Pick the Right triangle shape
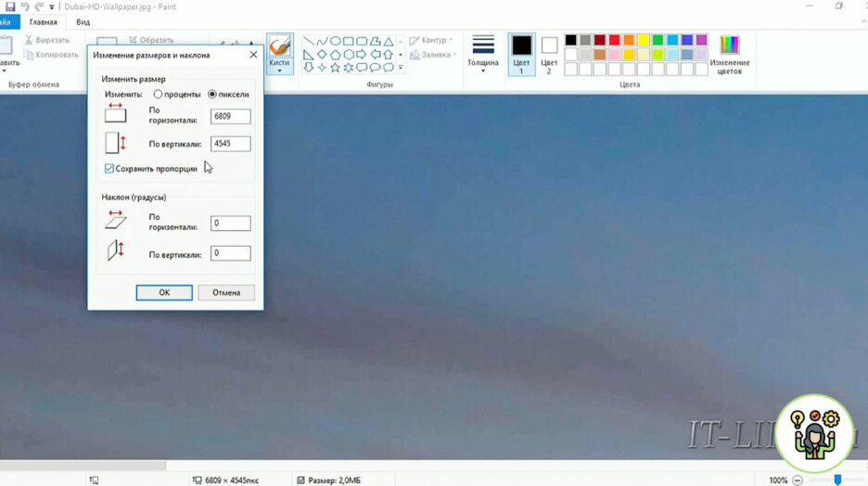Viewport: 868px width, 486px height. tap(308, 55)
